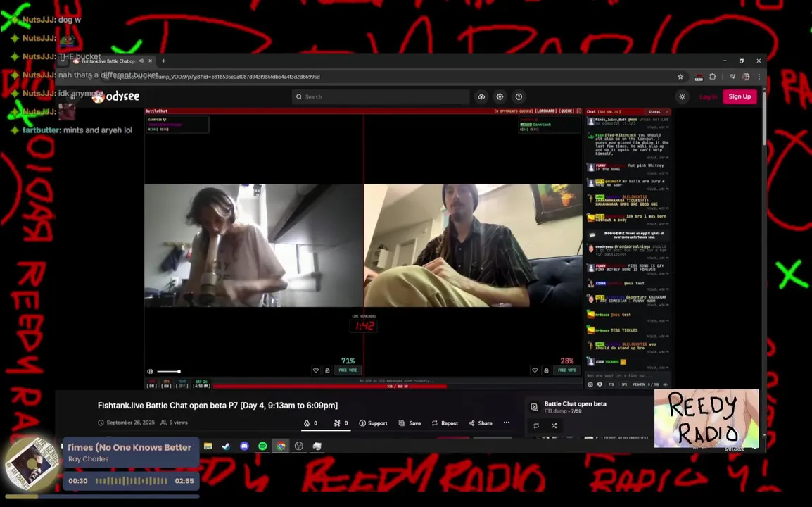Viewport: 812px width, 507px height.
Task: Close the Fishtank.live browser tab
Action: [150, 61]
